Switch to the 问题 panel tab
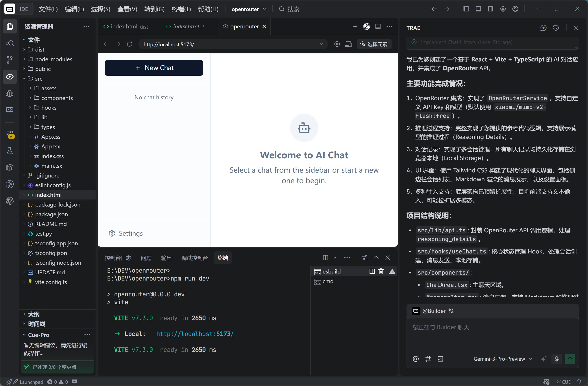This screenshot has height=386, width=588. [146, 258]
